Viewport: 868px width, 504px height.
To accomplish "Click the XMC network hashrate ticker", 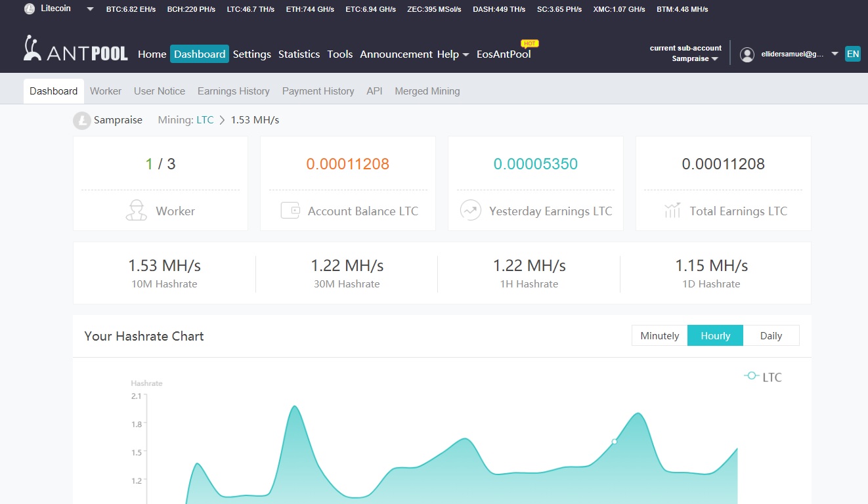I will [x=619, y=9].
